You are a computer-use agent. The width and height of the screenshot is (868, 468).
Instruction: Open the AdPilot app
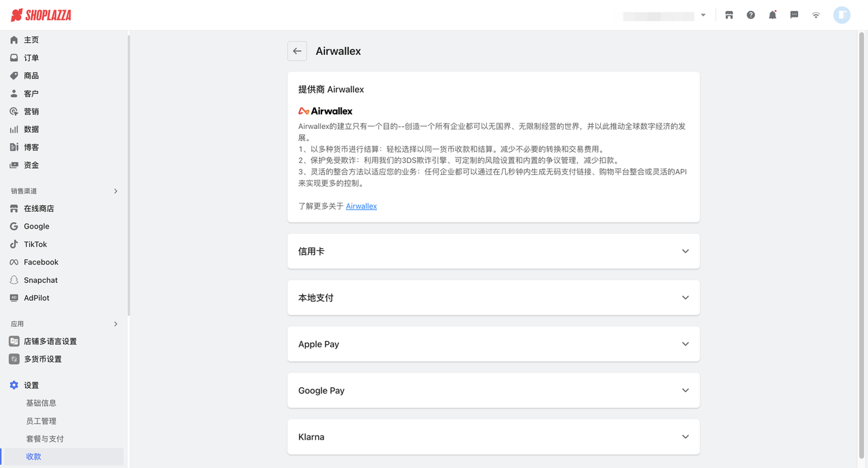36,297
